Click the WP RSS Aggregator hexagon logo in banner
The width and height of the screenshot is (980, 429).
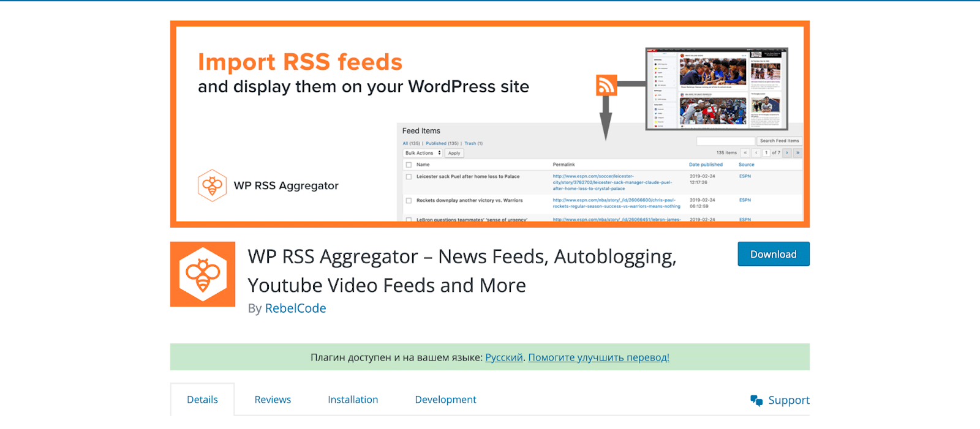point(212,185)
